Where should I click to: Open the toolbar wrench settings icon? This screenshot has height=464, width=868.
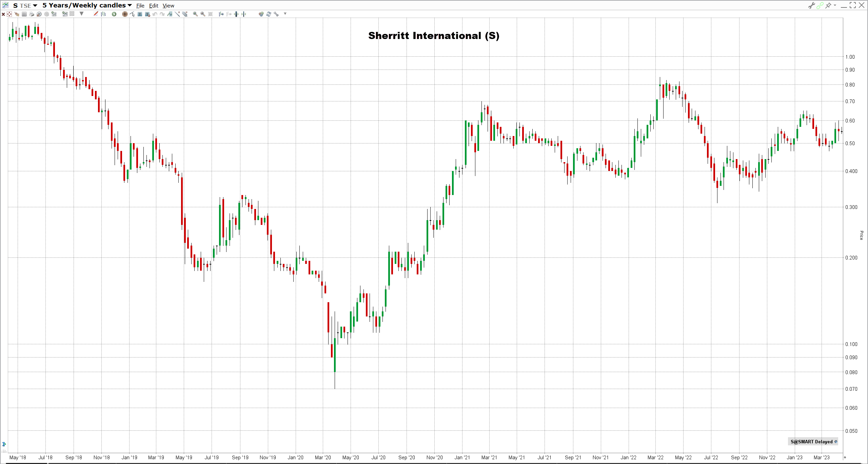click(276, 14)
